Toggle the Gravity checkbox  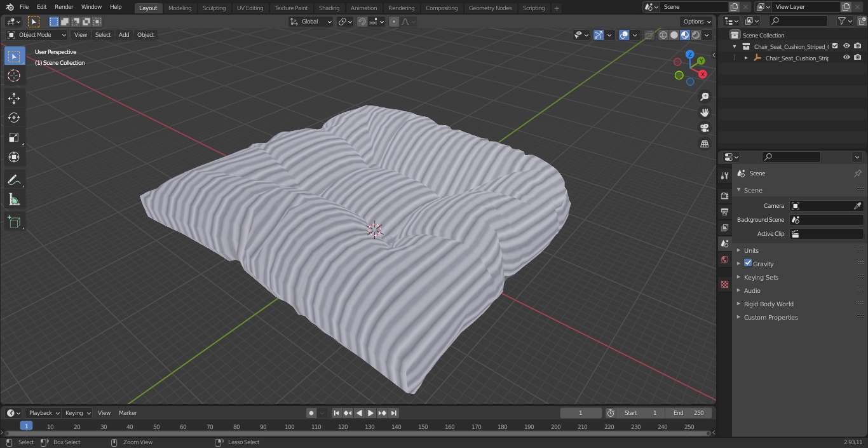(748, 263)
